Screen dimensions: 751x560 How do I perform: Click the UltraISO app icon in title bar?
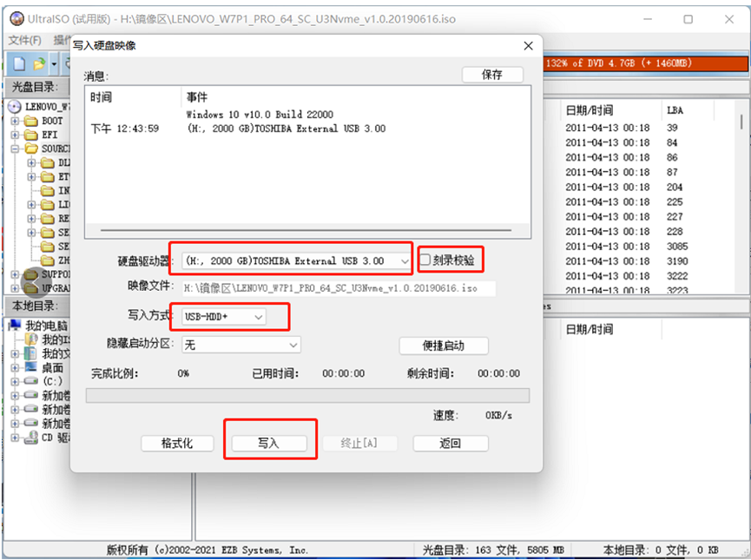click(16, 19)
